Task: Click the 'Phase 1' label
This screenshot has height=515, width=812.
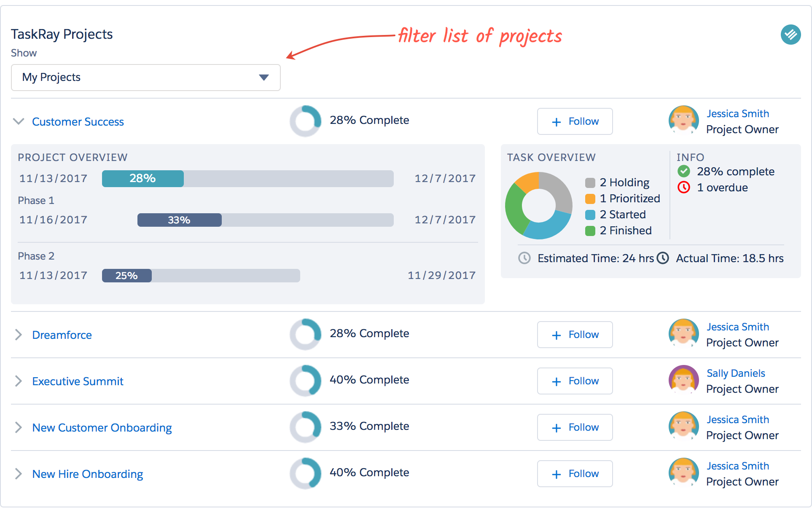Action: tap(36, 201)
